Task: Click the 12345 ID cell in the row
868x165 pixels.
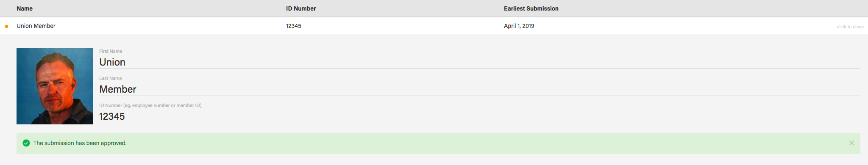Action: tap(294, 26)
